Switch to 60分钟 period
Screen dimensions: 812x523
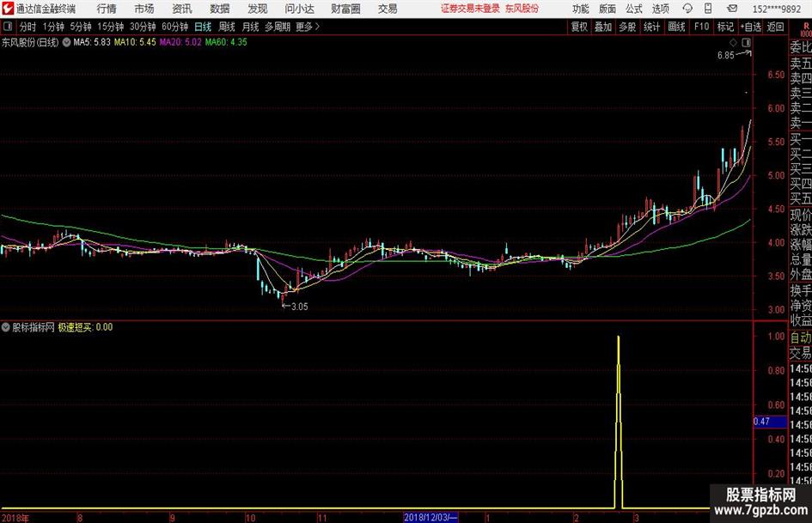[x=175, y=27]
